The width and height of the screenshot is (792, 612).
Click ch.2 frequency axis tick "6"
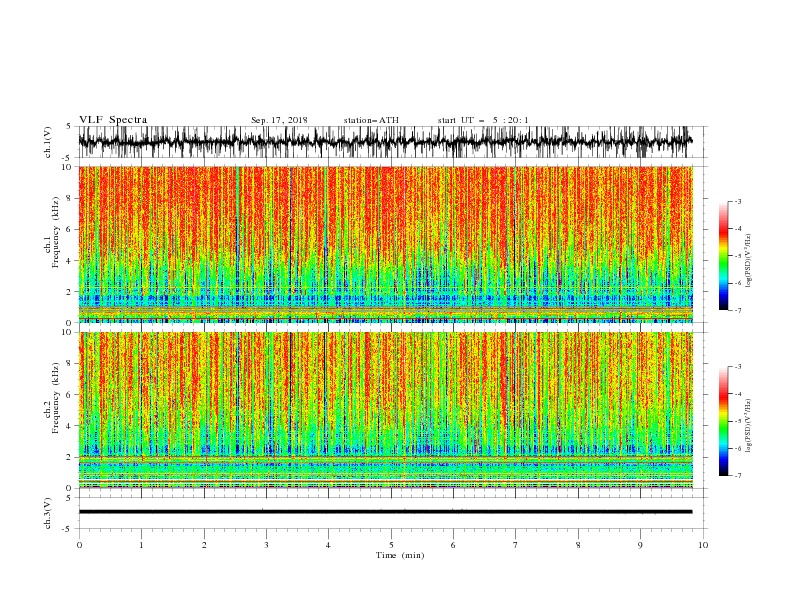[x=69, y=394]
